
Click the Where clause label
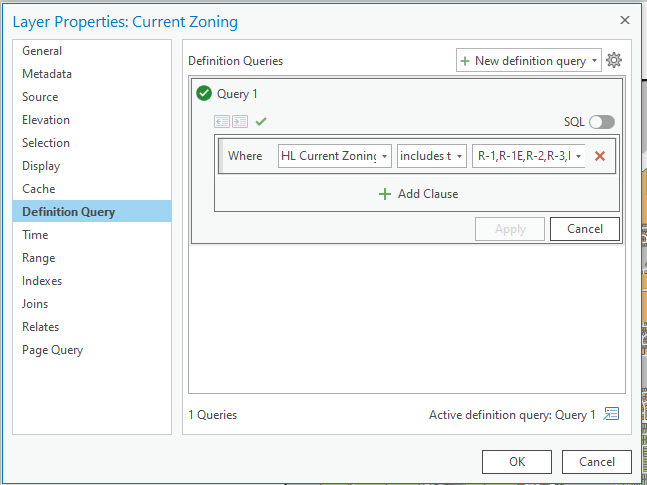tap(245, 156)
